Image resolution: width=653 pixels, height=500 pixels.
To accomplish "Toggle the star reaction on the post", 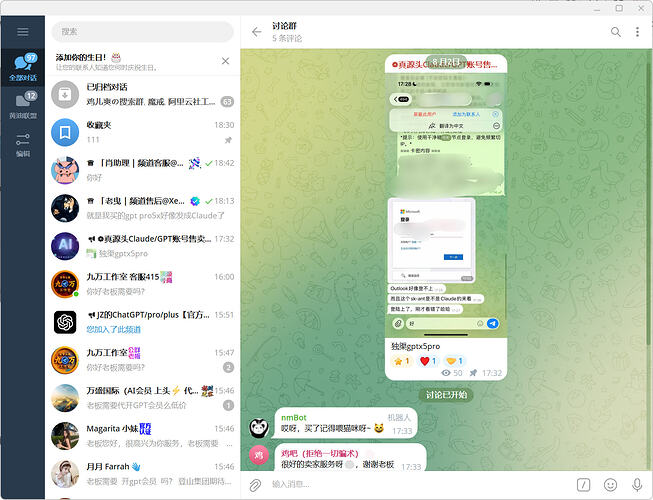I will (401, 361).
